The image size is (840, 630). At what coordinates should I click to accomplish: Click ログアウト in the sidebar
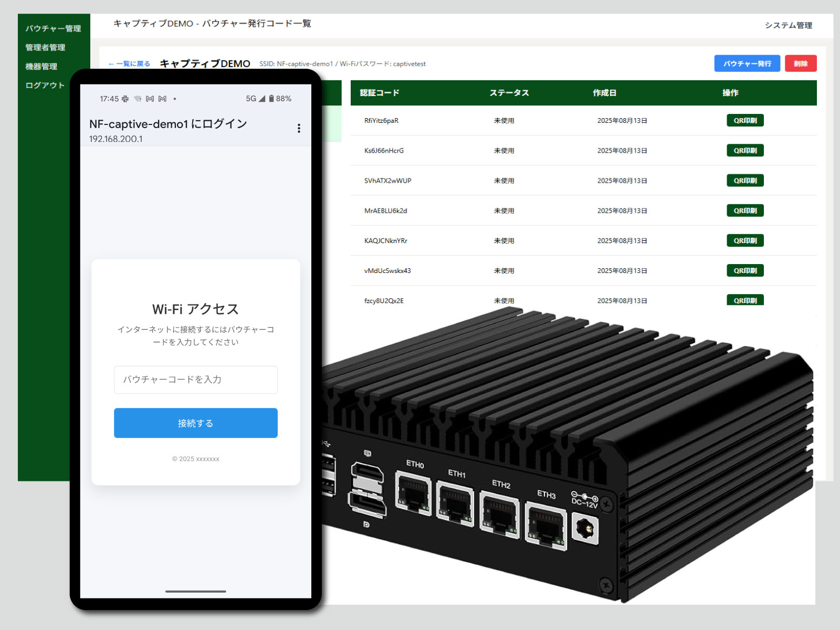[45, 85]
